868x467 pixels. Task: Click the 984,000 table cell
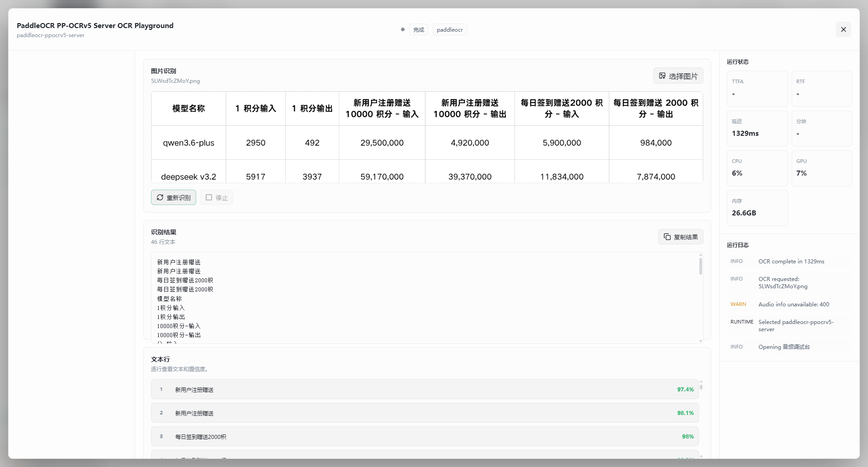pyautogui.click(x=656, y=143)
